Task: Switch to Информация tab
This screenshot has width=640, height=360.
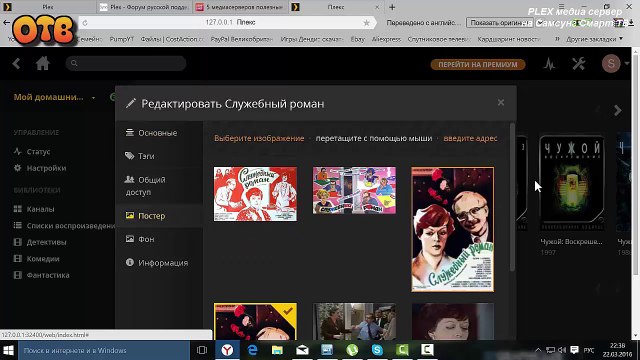Action: 159,263
